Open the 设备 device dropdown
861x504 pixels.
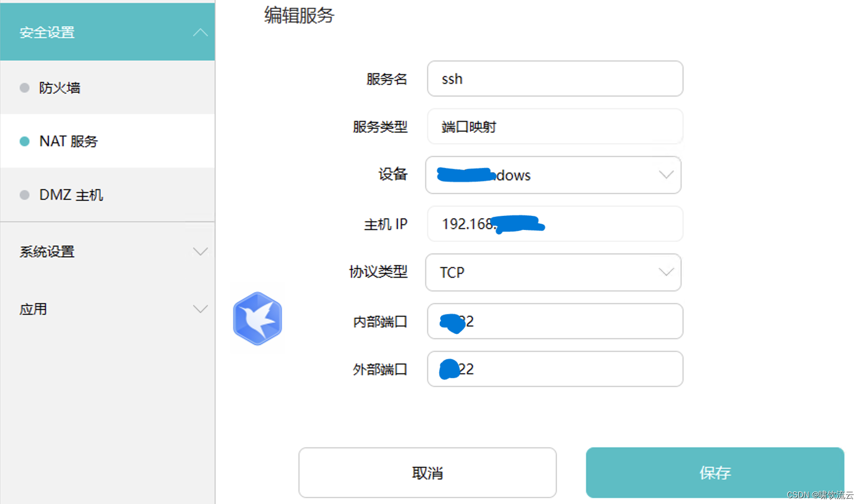(x=665, y=175)
